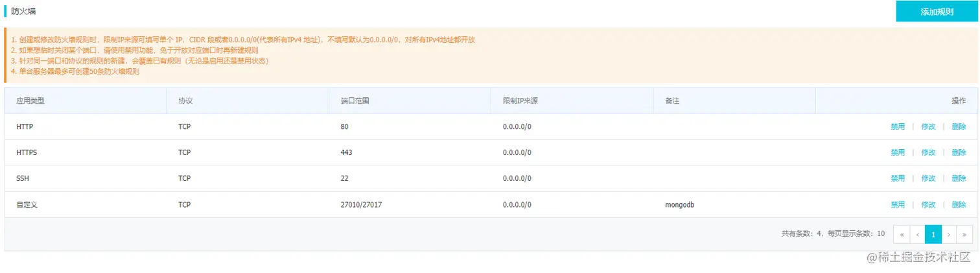The width and height of the screenshot is (980, 273).
Task: Click 0.0.0.0/0 in the HTTPS row
Action: [517, 152]
